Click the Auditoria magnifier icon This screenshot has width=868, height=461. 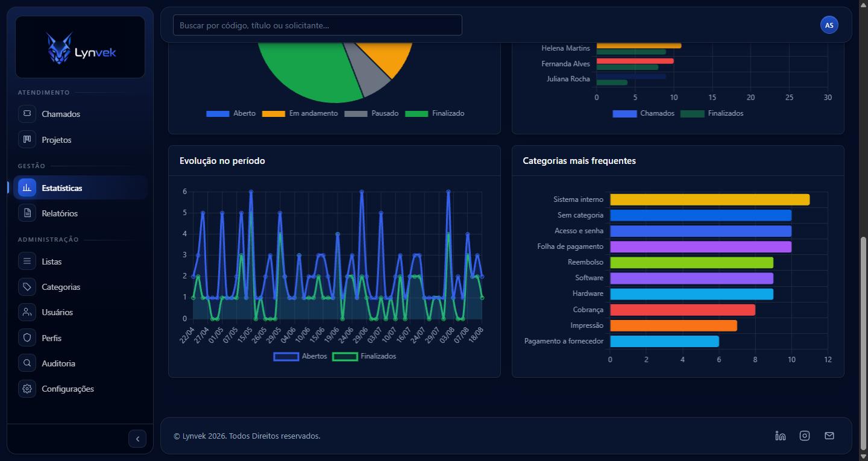[27, 363]
